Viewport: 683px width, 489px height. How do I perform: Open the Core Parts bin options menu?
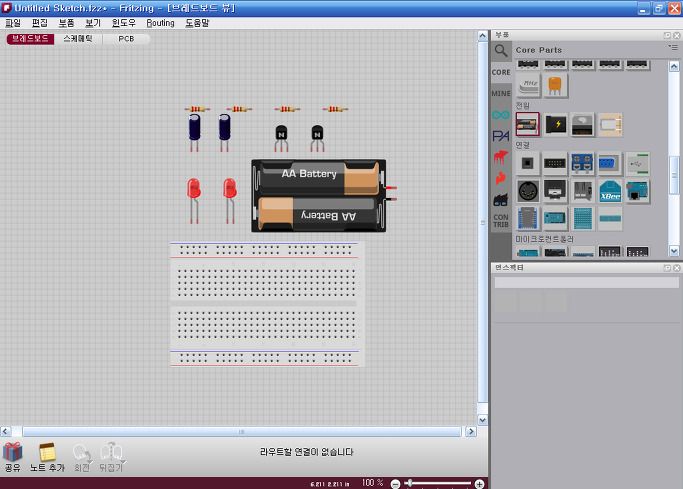point(673,47)
